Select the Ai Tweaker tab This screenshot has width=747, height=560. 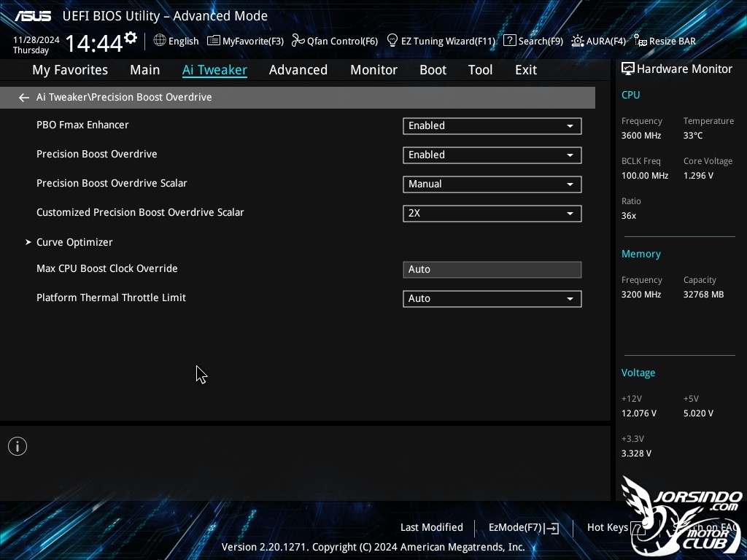click(x=214, y=70)
